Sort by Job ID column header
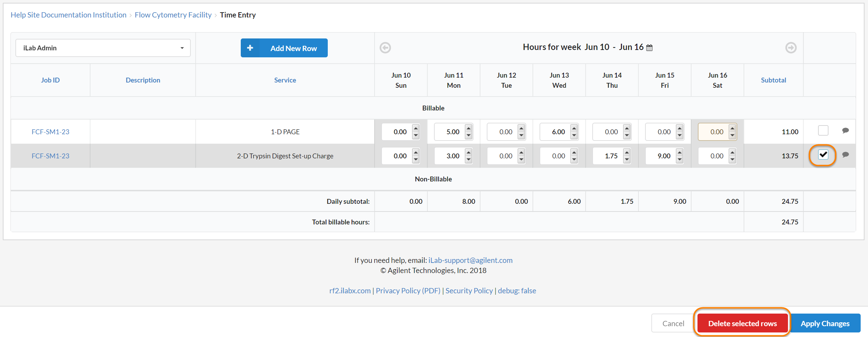The width and height of the screenshot is (868, 337). (50, 80)
